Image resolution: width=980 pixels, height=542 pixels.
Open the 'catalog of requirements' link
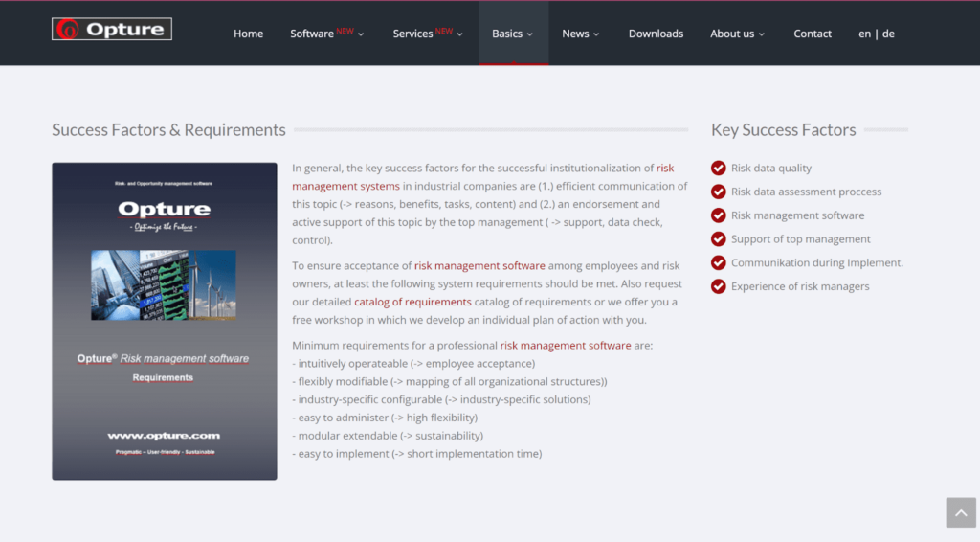click(412, 302)
